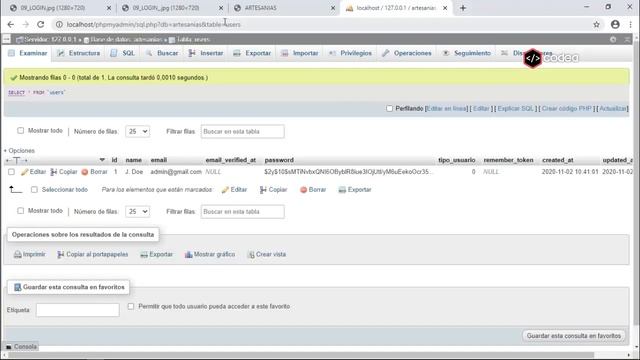
Task: Click Exportar for marked elements
Action: coord(355,189)
